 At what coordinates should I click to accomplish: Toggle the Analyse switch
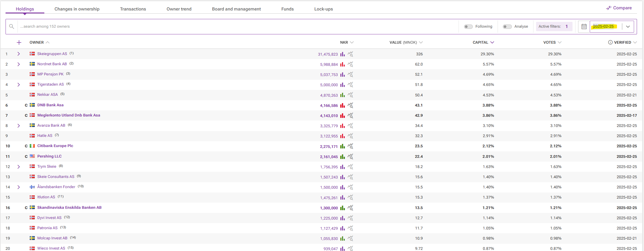coord(507,26)
